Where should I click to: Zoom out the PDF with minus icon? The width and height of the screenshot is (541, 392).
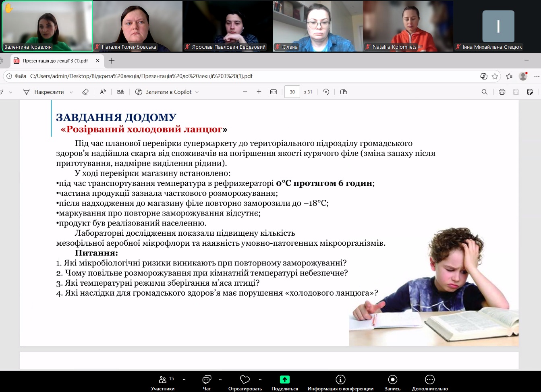tap(245, 92)
